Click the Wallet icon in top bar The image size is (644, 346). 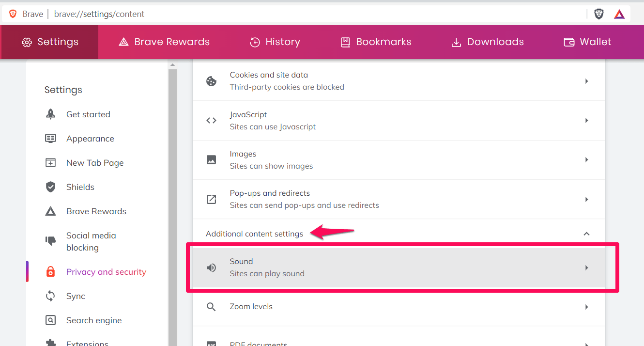coord(569,42)
